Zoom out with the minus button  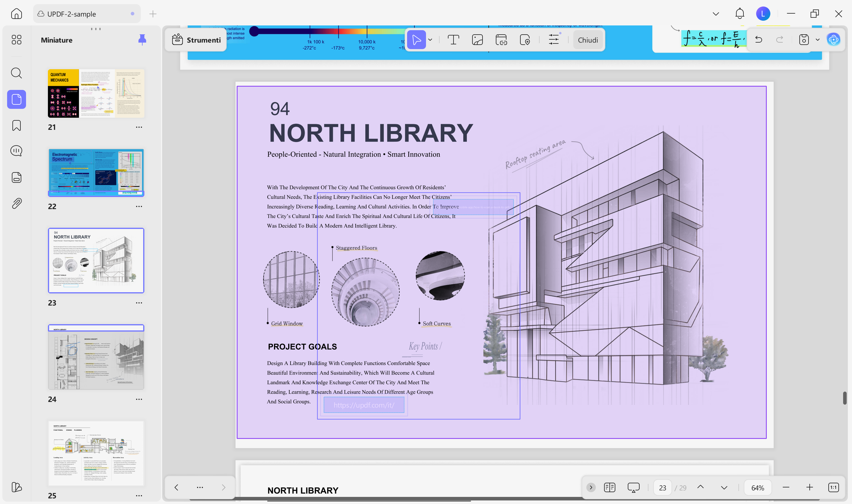click(x=786, y=487)
